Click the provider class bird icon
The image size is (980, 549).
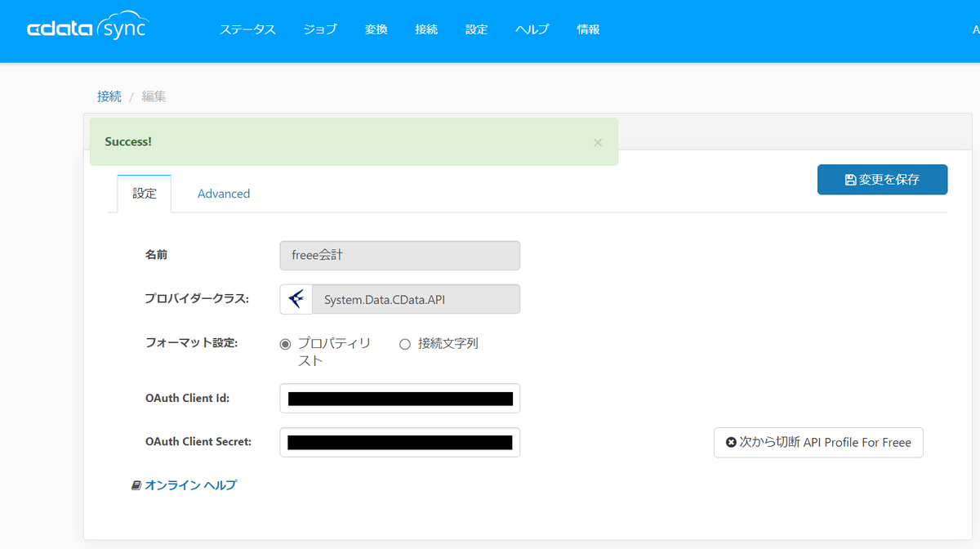click(x=296, y=299)
